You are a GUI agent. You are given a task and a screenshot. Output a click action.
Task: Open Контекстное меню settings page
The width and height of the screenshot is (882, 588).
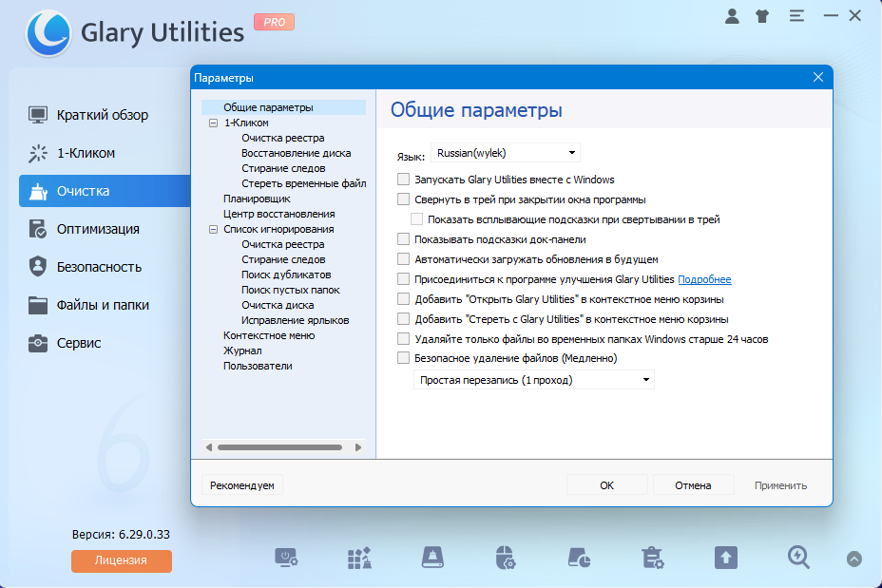click(269, 335)
